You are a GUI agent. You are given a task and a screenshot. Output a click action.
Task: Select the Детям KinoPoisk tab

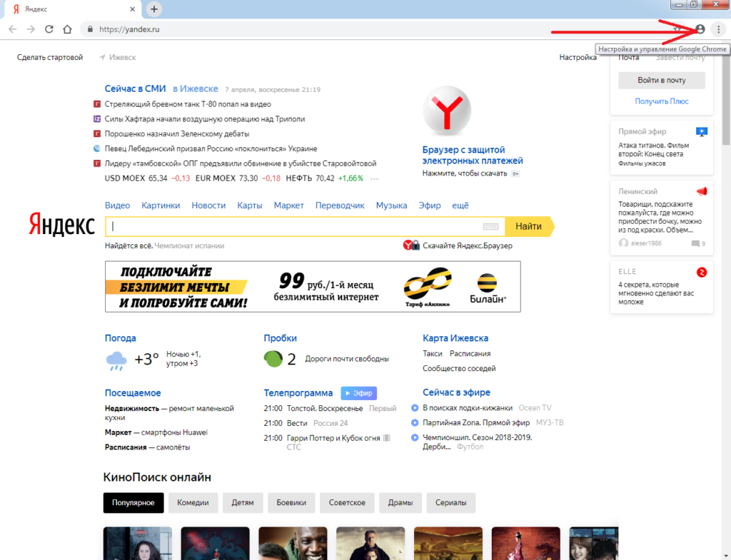243,503
